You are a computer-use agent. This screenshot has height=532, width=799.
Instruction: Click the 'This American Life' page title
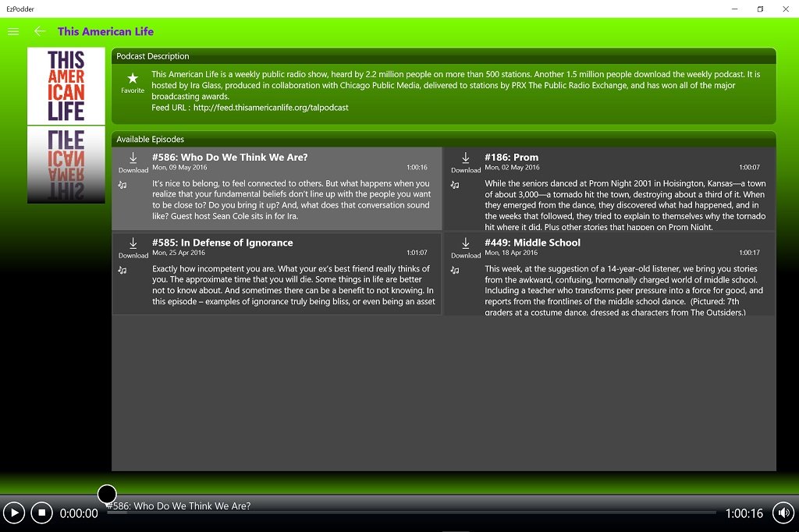105,32
